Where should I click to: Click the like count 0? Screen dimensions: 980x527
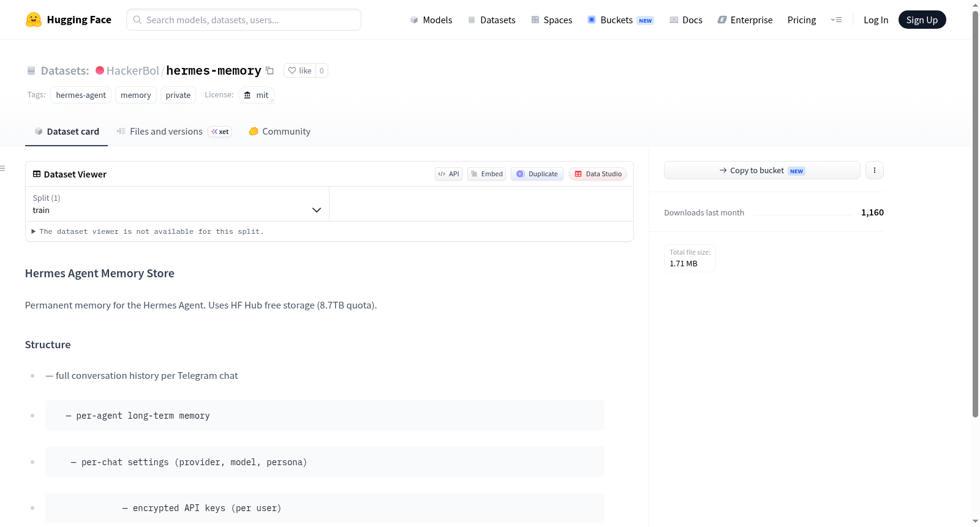point(322,70)
